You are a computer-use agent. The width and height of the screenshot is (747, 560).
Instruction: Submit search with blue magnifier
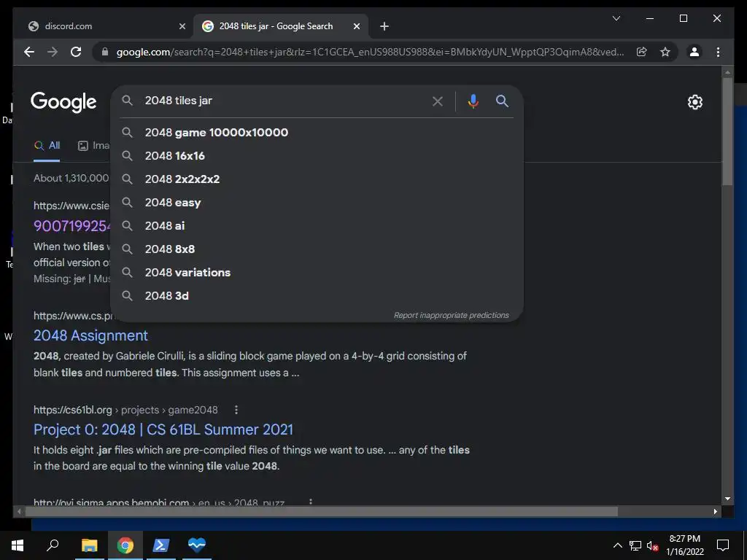pos(502,101)
